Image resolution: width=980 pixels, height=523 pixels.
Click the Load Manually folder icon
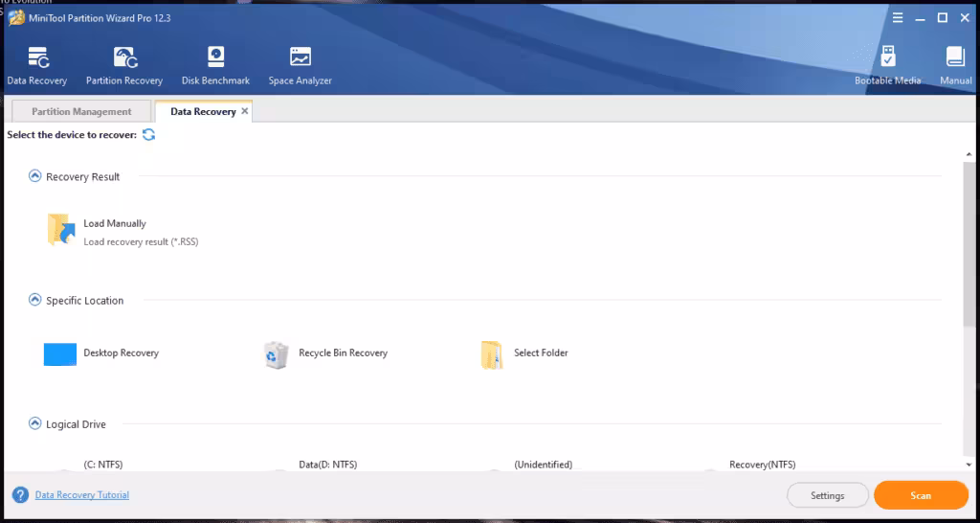click(61, 230)
